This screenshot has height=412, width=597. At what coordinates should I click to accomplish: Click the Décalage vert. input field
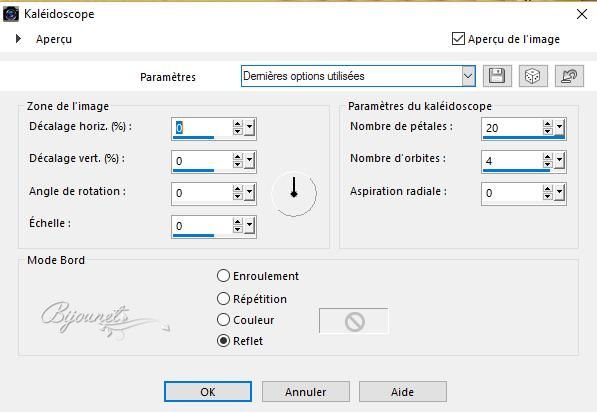click(x=202, y=161)
